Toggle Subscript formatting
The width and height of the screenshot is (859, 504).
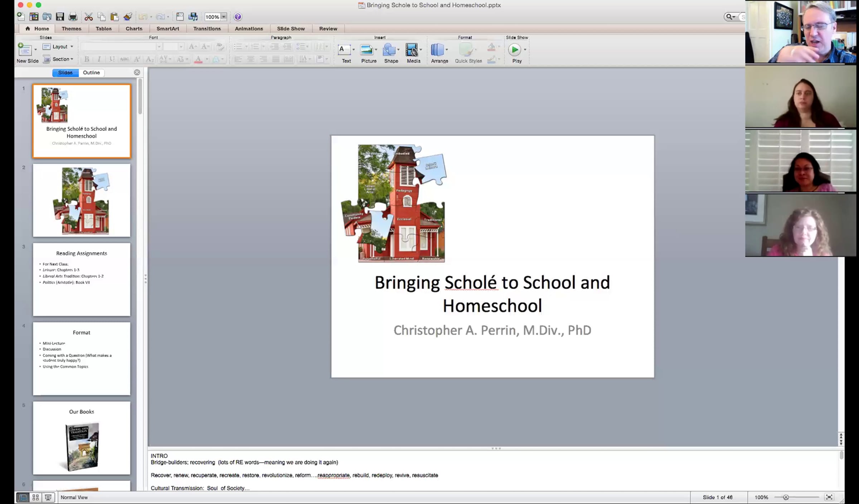150,59
